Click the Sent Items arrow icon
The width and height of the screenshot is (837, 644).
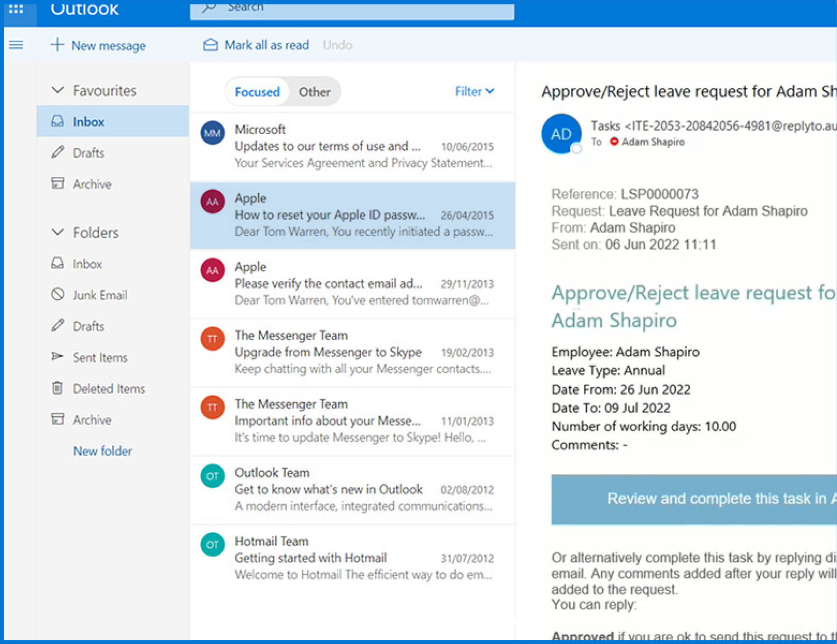58,356
